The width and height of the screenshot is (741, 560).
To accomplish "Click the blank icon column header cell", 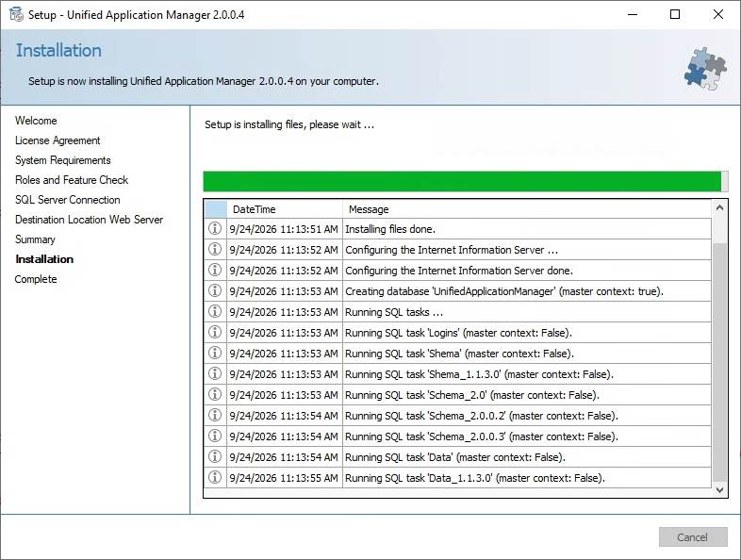I will click(x=216, y=209).
